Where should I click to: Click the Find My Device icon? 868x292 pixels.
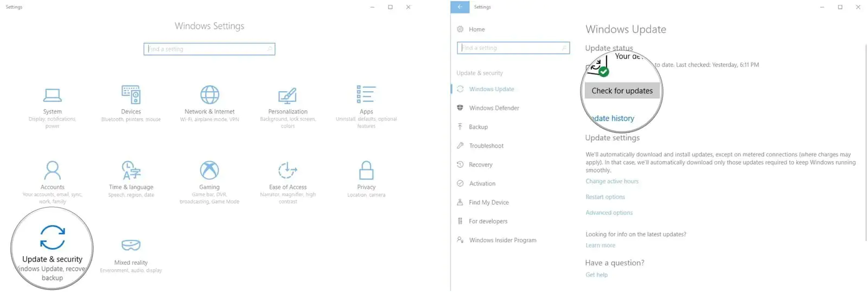(x=460, y=202)
